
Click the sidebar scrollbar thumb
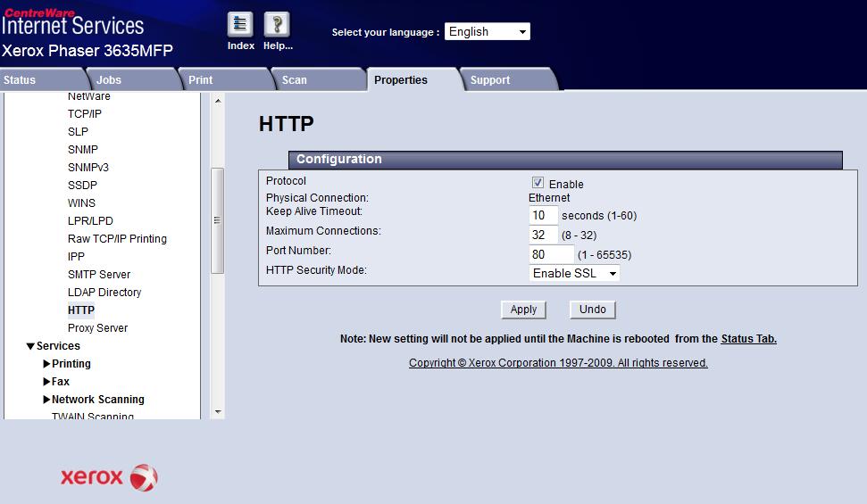pyautogui.click(x=217, y=220)
